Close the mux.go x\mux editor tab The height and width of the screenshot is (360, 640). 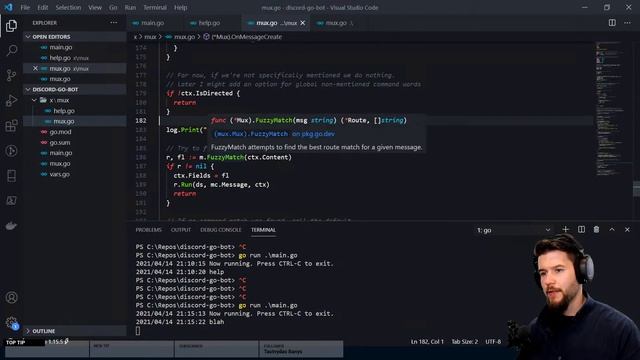[302, 23]
